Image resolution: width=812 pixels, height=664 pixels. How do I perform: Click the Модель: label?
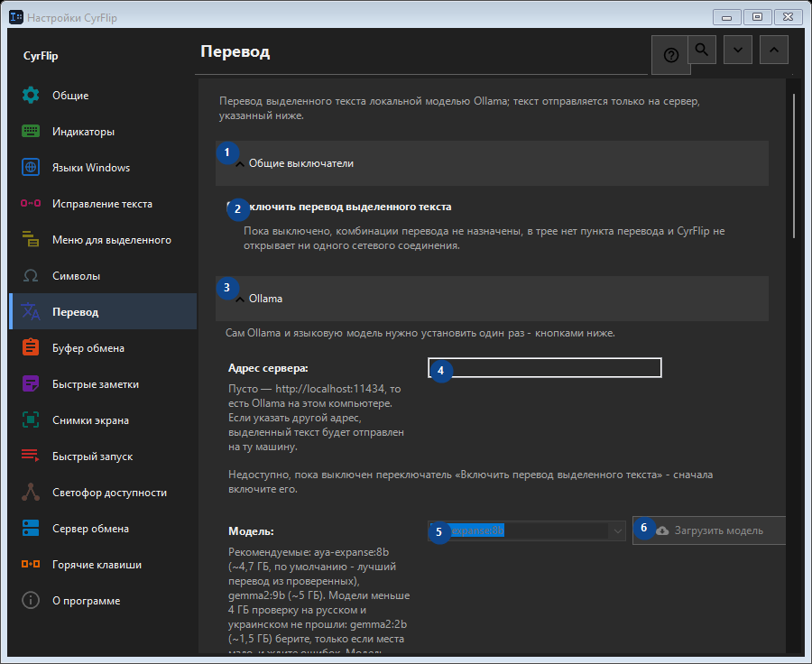pos(251,531)
